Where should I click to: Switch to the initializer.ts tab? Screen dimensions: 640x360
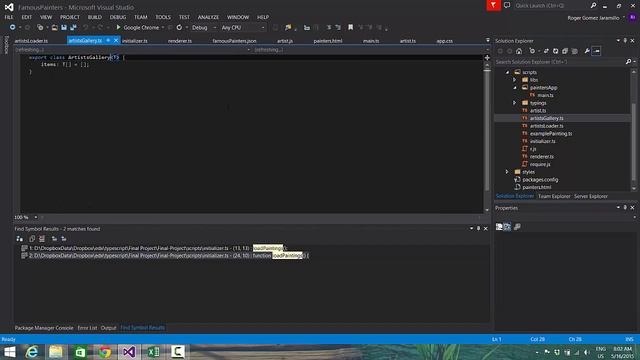[135, 41]
